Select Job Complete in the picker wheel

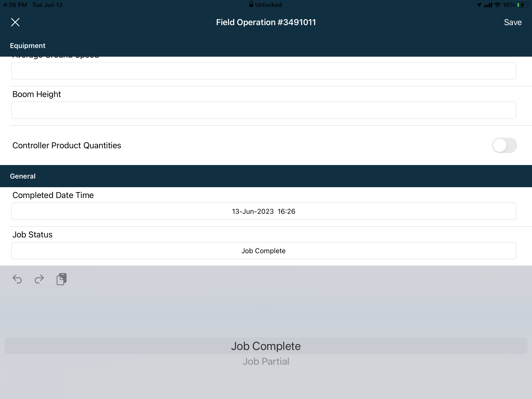coord(266,346)
